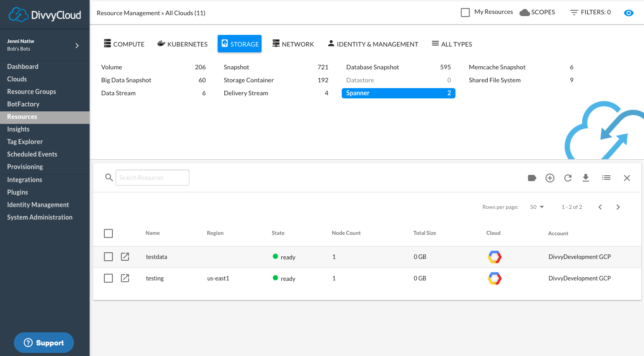The image size is (644, 356).
Task: Download the resource list
Action: pyautogui.click(x=586, y=178)
